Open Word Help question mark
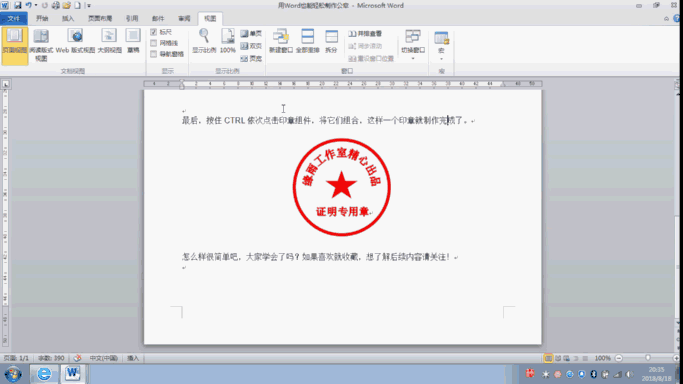Image resolution: width=683 pixels, height=384 pixels. 676,18
